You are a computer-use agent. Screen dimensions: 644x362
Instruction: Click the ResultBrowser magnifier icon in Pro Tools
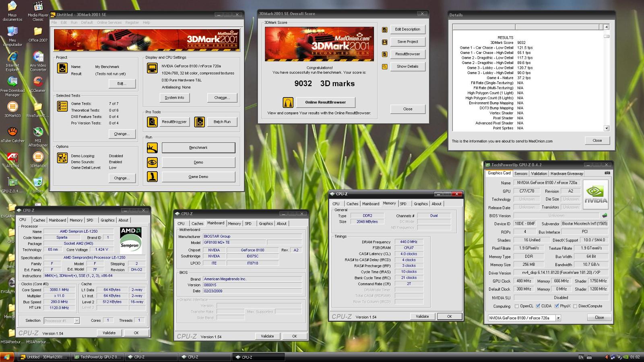pyautogui.click(x=152, y=122)
